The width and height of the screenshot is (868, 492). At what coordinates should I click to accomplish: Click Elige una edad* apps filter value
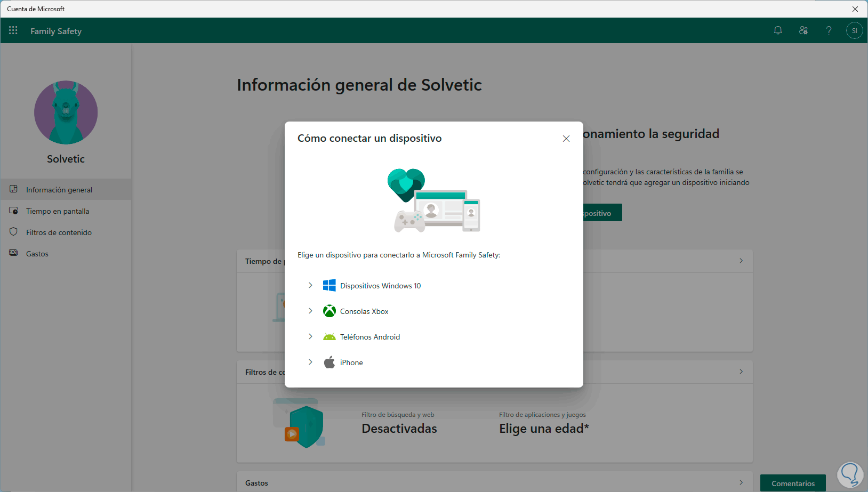[x=544, y=429]
